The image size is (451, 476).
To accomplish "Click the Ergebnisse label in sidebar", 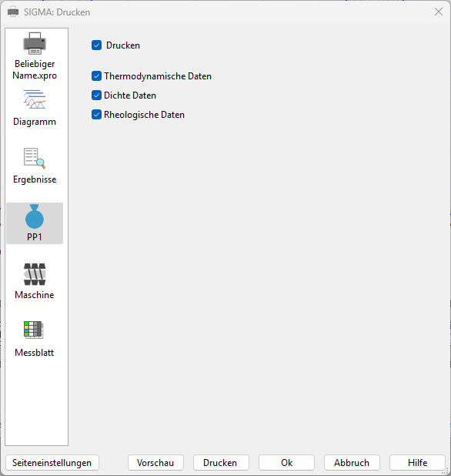I will click(35, 179).
